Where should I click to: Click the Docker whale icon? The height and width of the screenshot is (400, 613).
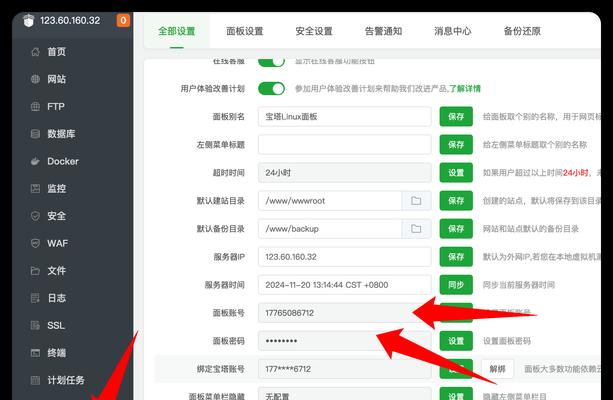(x=35, y=161)
